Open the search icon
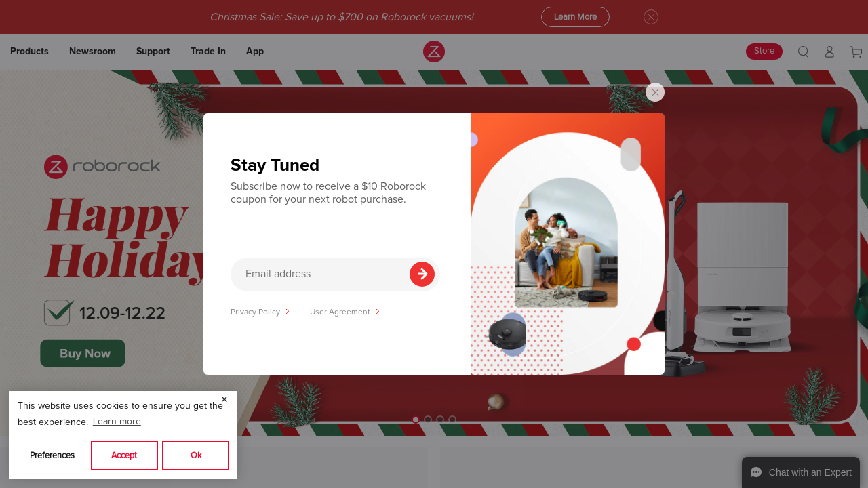Viewport: 868px width, 488px height. (803, 52)
